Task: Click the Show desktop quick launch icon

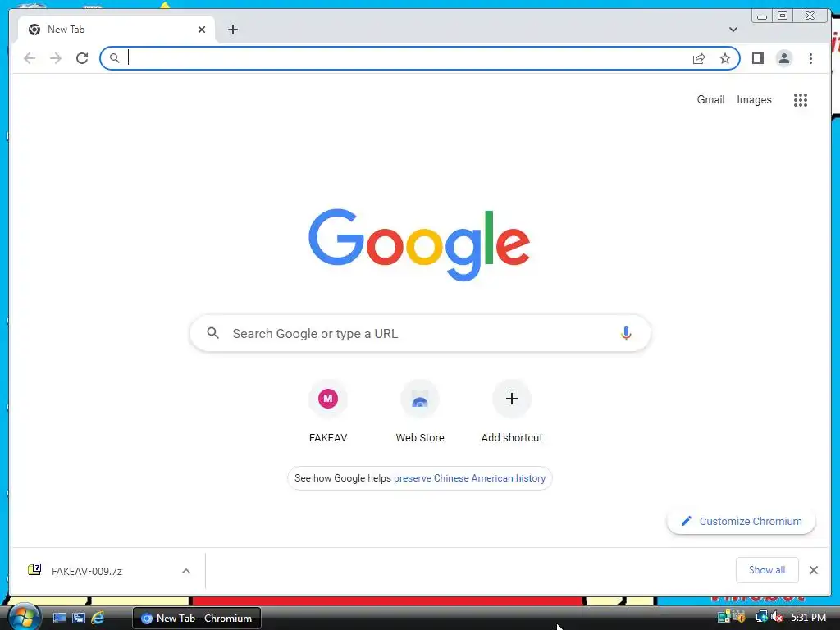Action: coord(59,619)
